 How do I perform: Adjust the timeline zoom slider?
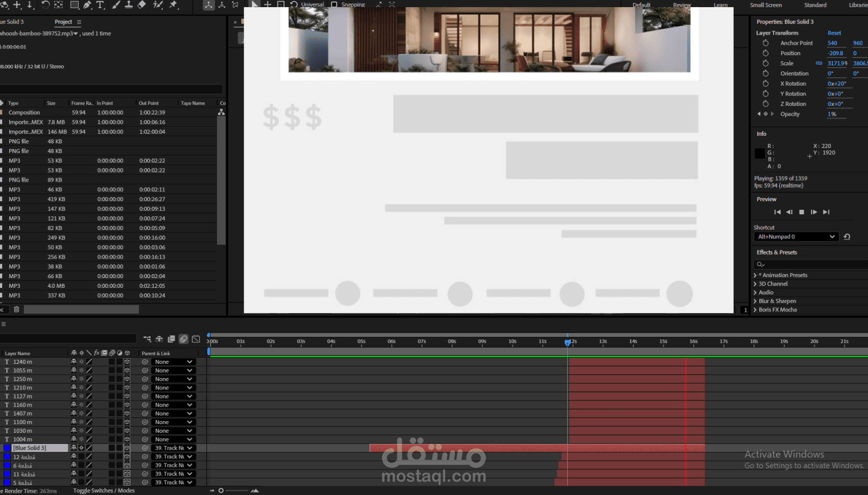coord(221,490)
